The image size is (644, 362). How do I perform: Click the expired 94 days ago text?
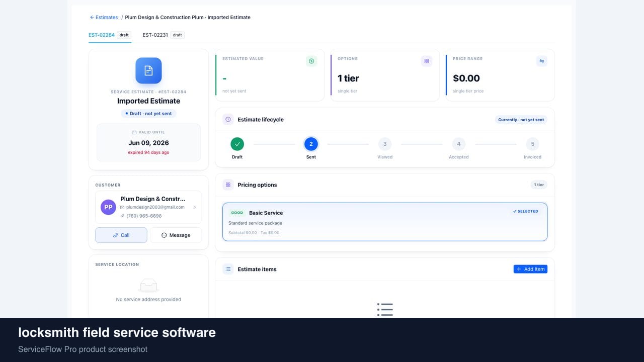148,152
